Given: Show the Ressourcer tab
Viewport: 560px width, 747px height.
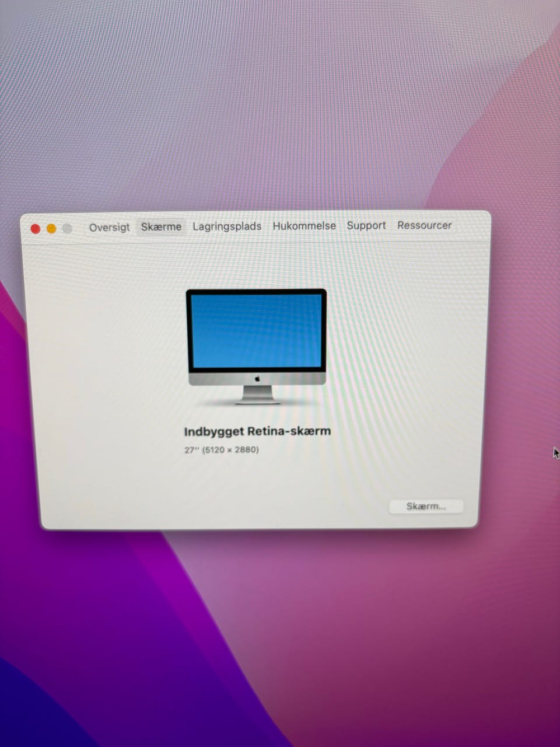Looking at the screenshot, I should (x=424, y=225).
